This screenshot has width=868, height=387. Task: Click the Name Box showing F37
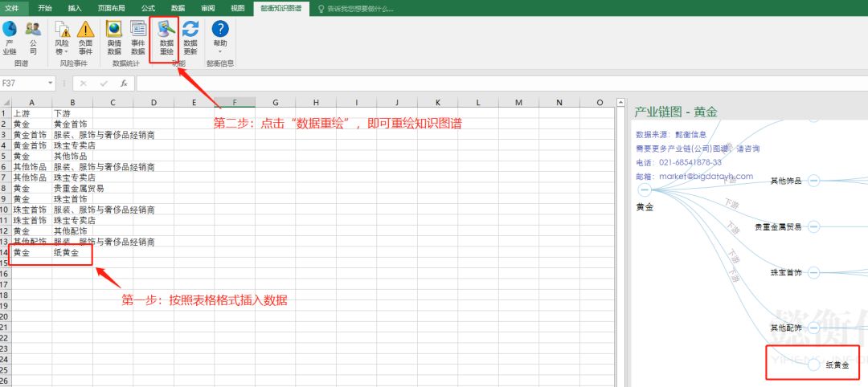23,84
